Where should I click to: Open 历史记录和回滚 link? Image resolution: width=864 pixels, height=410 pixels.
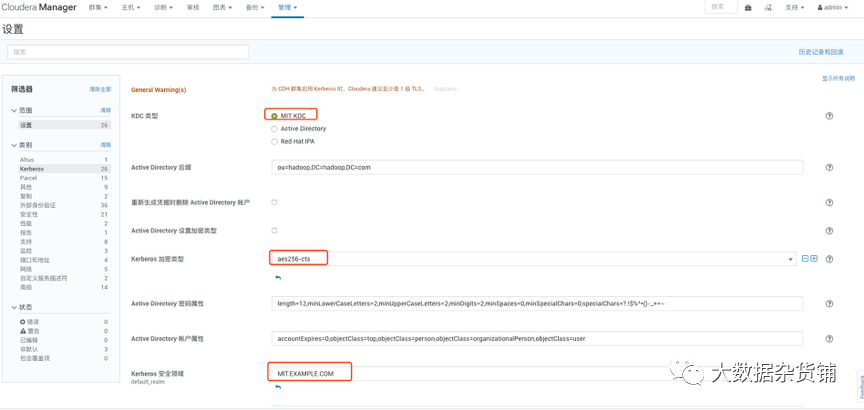821,52
